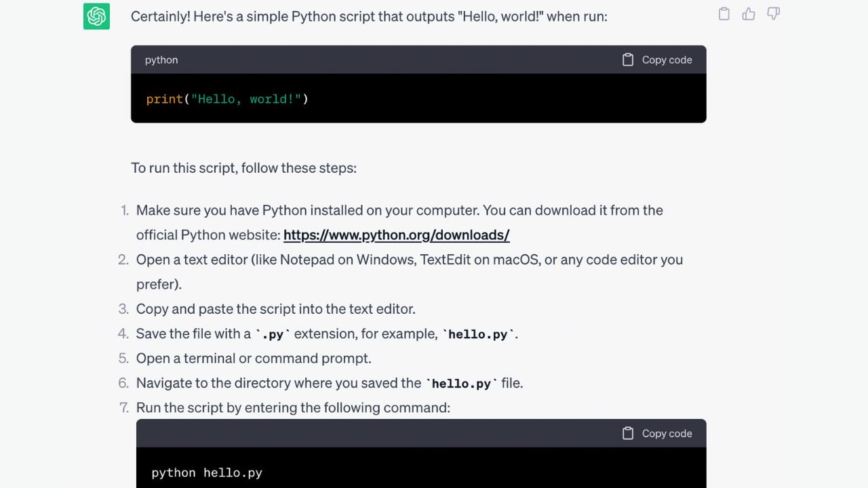Click the print("Hello, world!") code line
The width and height of the screenshot is (868, 488).
(x=227, y=99)
